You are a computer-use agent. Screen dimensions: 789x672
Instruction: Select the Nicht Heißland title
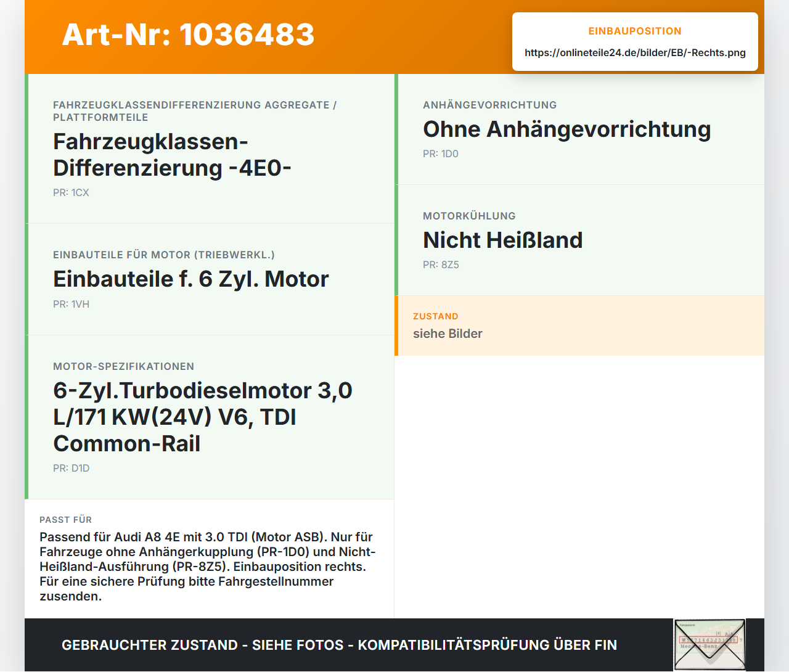pos(503,240)
